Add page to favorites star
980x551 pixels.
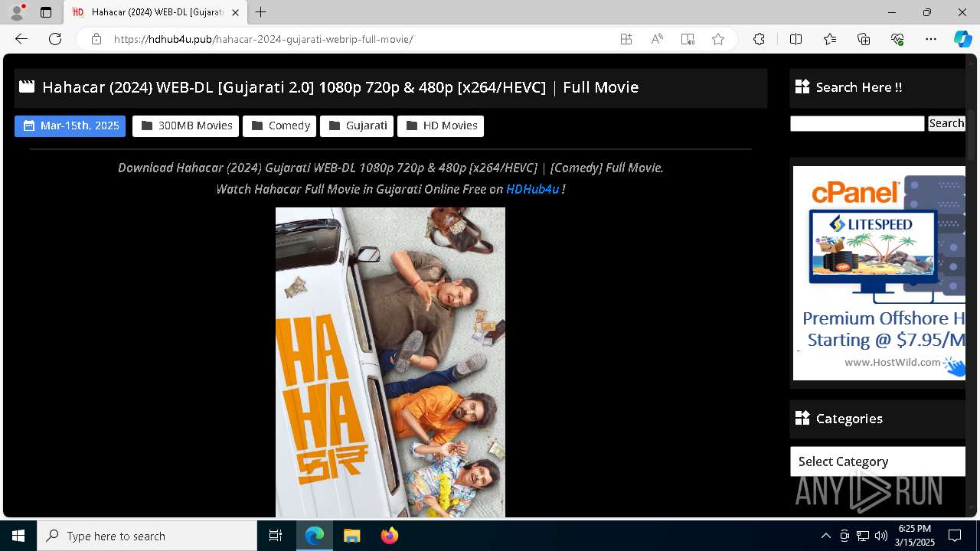pyautogui.click(x=718, y=39)
